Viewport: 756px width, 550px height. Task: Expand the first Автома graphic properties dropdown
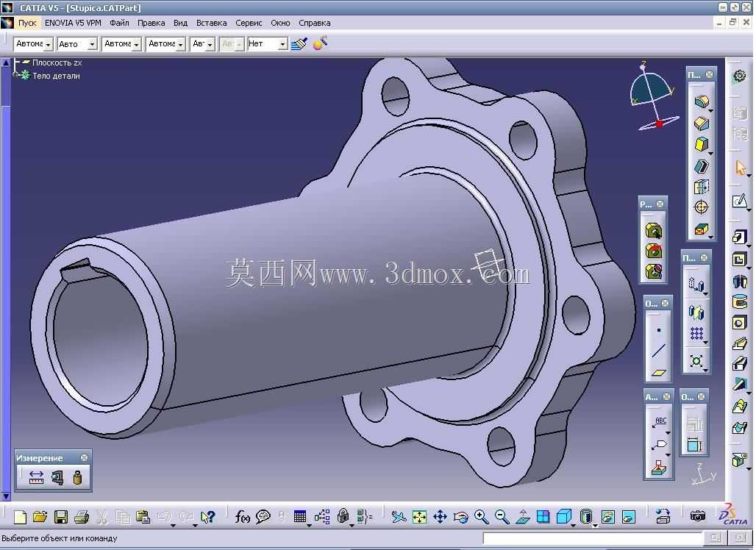point(48,44)
